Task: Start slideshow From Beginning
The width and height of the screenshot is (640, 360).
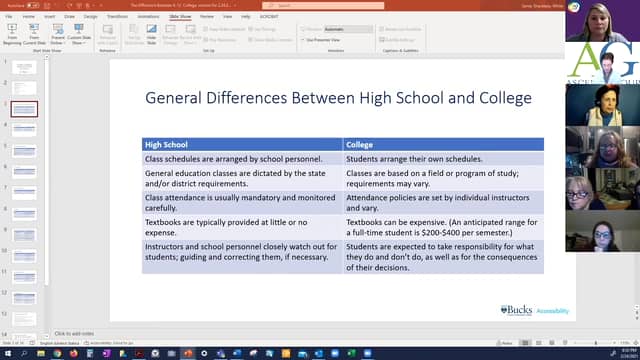Action: (x=12, y=34)
